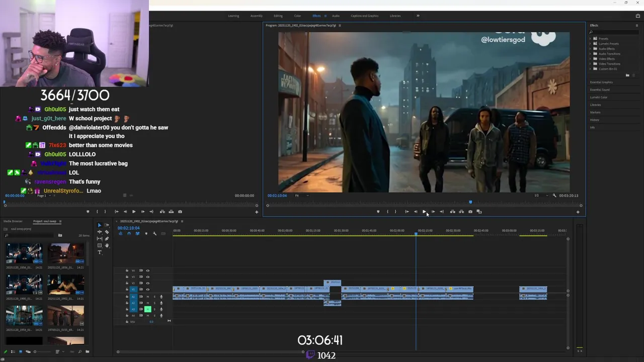Toggle linked selection in timeline

pyautogui.click(x=137, y=233)
